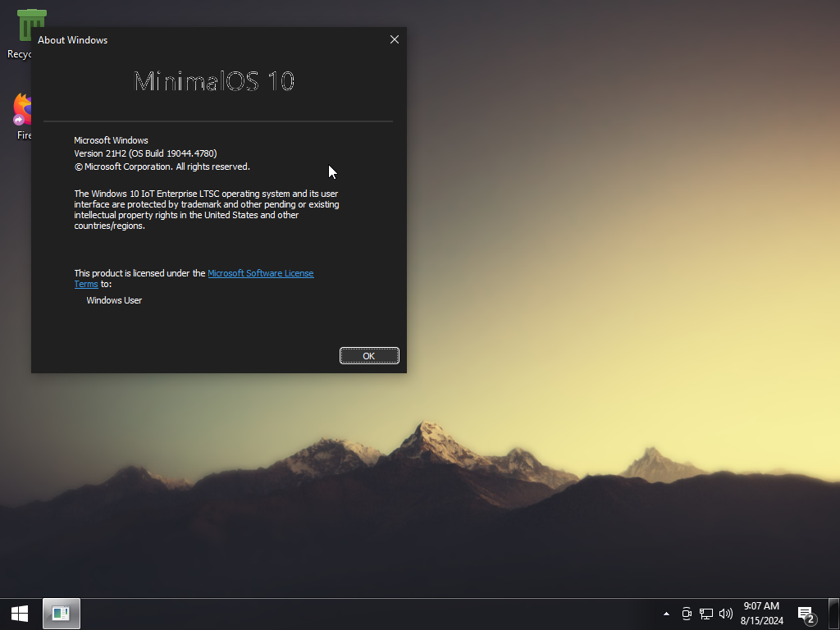The height and width of the screenshot is (630, 840).
Task: Open the Action Center notifications icon
Action: (x=806, y=614)
